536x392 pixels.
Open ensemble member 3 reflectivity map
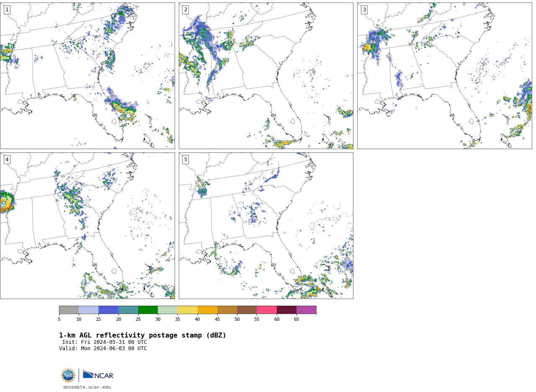point(445,76)
